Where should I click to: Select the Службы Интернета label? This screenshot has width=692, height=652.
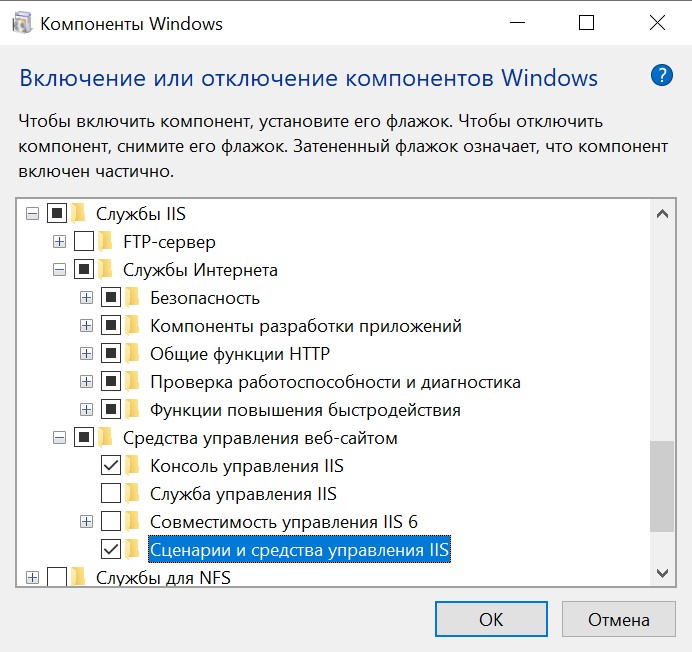[200, 270]
